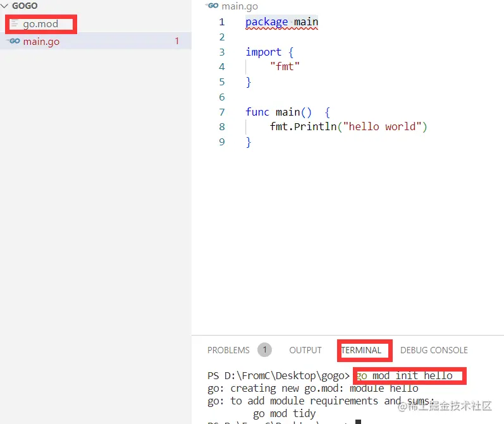Collapse the GOGO folder chevron
This screenshot has width=504, height=424.
4,6
